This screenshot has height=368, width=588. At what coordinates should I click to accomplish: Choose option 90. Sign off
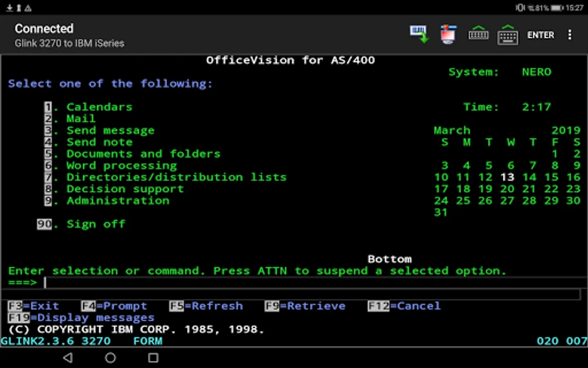[x=81, y=224]
